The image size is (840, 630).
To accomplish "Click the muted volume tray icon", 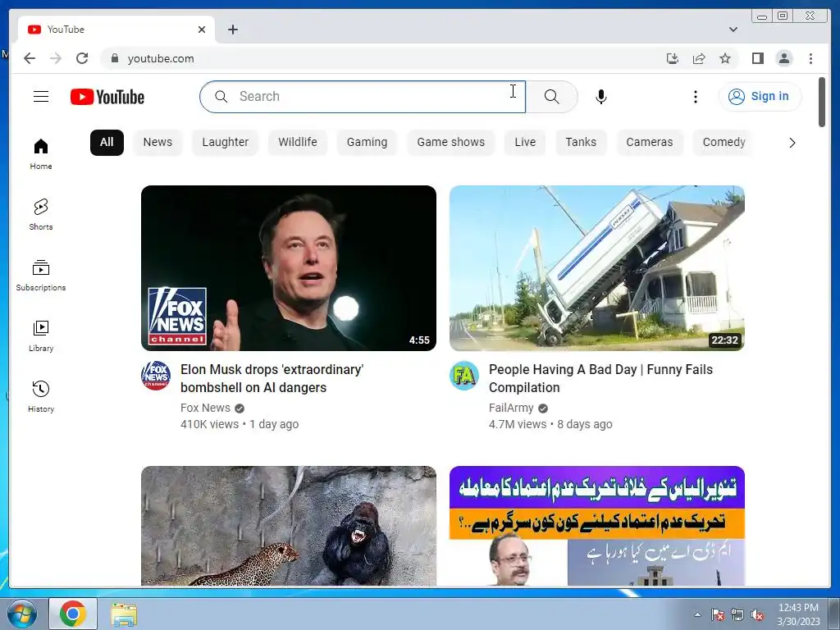I will tap(757, 615).
